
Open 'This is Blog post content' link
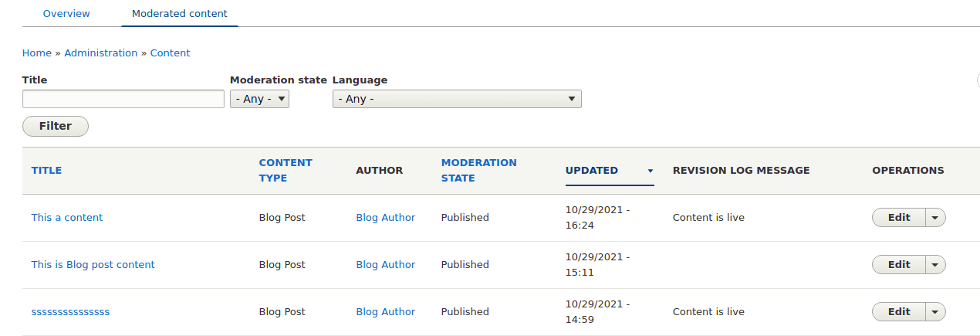[x=93, y=265]
